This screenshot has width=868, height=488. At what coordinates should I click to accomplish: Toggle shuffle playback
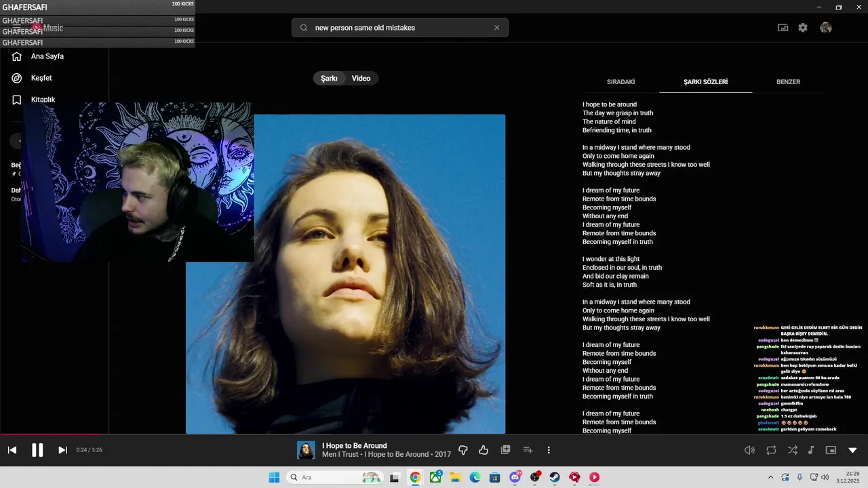click(x=792, y=450)
